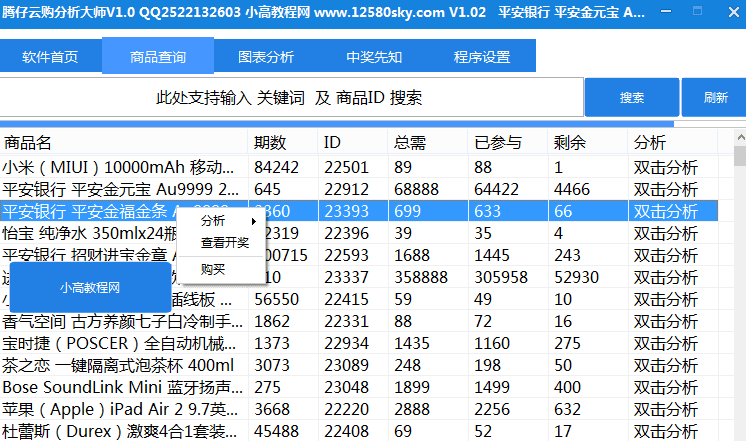Click 双击分析 in the ID 22912 row

tap(666, 189)
